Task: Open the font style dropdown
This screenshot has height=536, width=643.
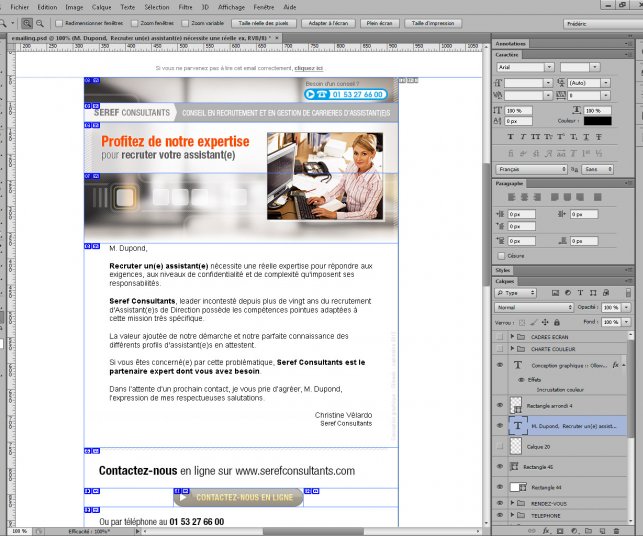Action: click(x=595, y=67)
